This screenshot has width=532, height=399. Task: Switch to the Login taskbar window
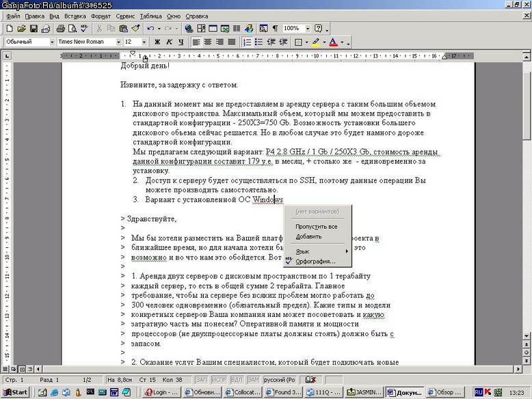coord(162,392)
